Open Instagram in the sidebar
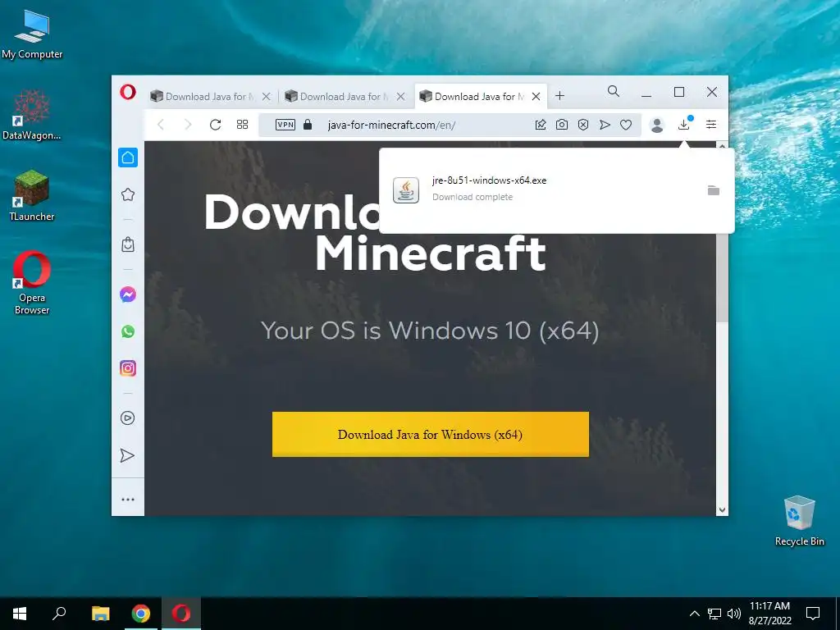Viewport: 840px width, 630px height. (127, 368)
